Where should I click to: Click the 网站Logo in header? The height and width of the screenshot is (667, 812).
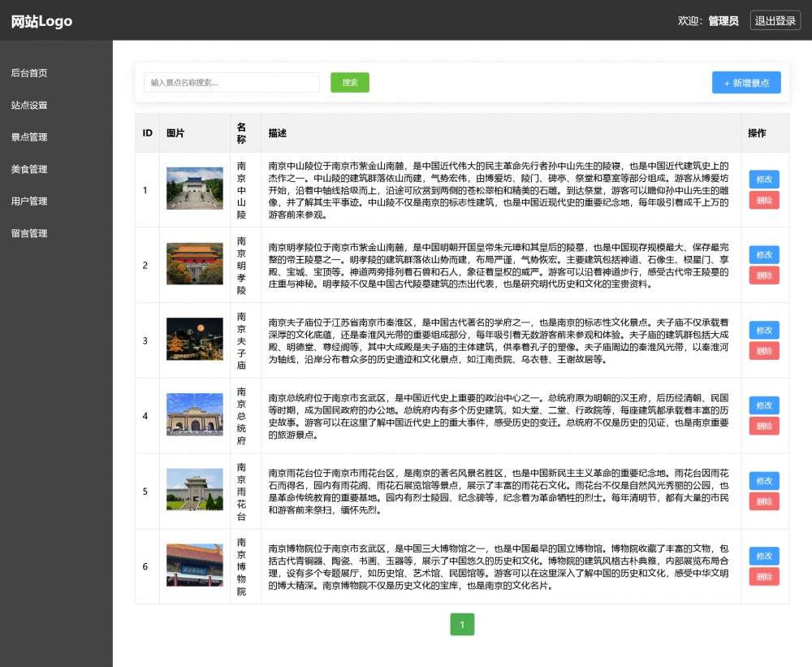pos(41,21)
